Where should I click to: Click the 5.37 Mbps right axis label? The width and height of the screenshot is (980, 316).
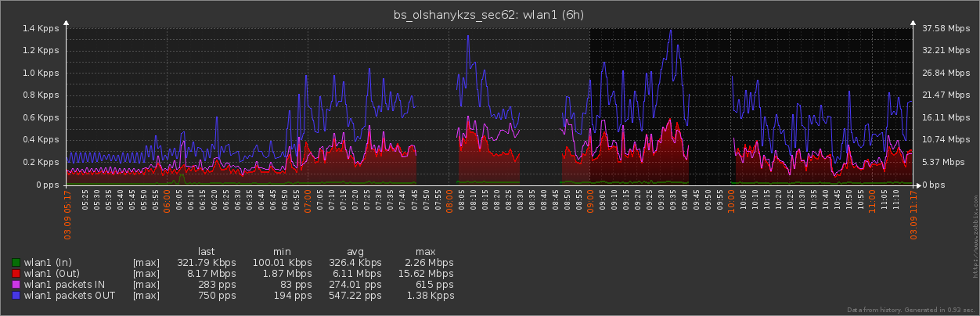(x=943, y=162)
